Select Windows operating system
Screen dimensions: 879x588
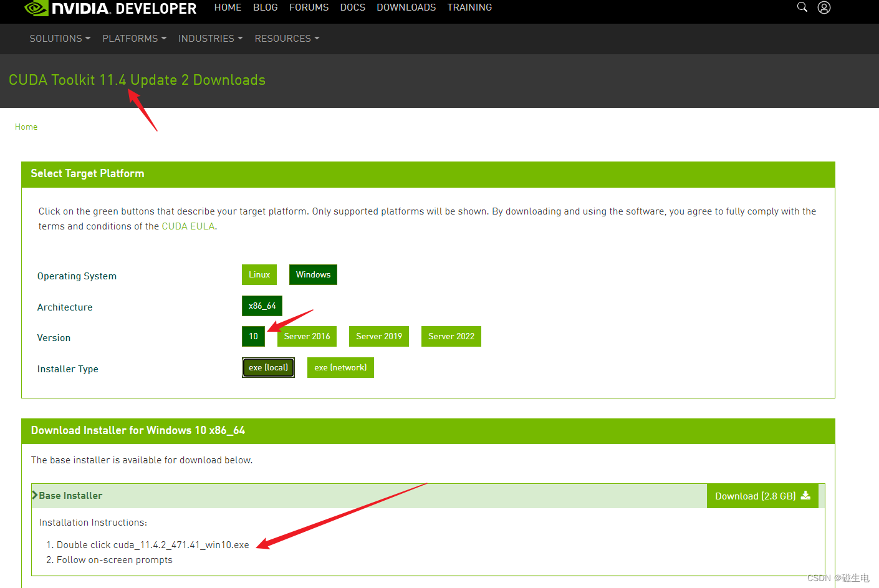point(313,274)
